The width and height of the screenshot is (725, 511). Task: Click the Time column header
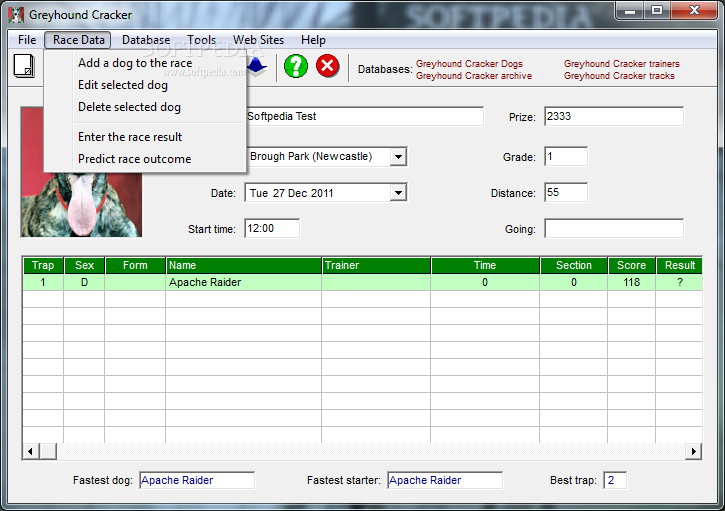(x=485, y=265)
